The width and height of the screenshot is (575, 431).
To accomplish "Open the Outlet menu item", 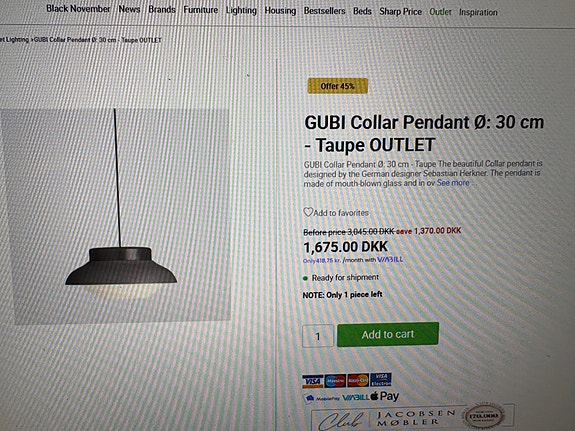I will pos(440,12).
